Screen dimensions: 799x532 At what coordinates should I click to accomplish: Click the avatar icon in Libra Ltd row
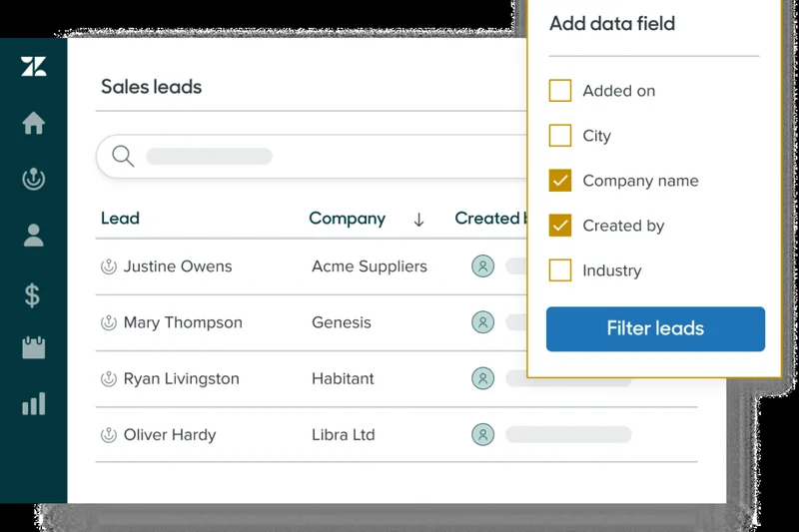482,435
